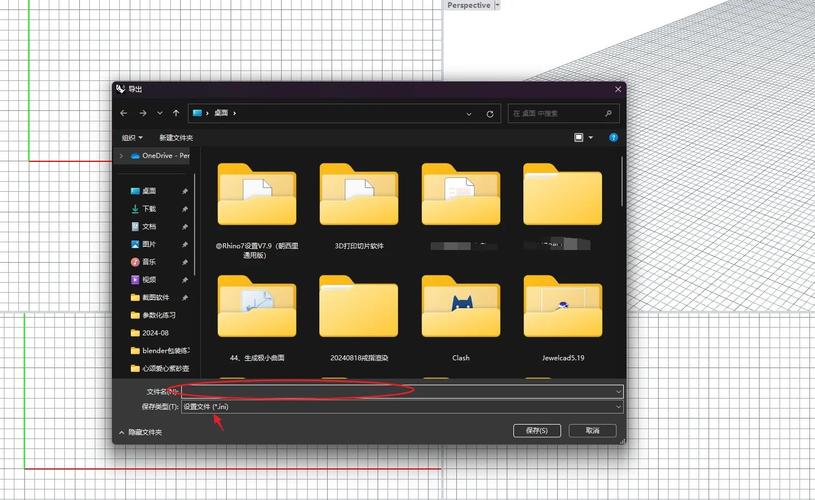Open the 下载 quick access folder
This screenshot has height=500, width=815.
pos(149,209)
